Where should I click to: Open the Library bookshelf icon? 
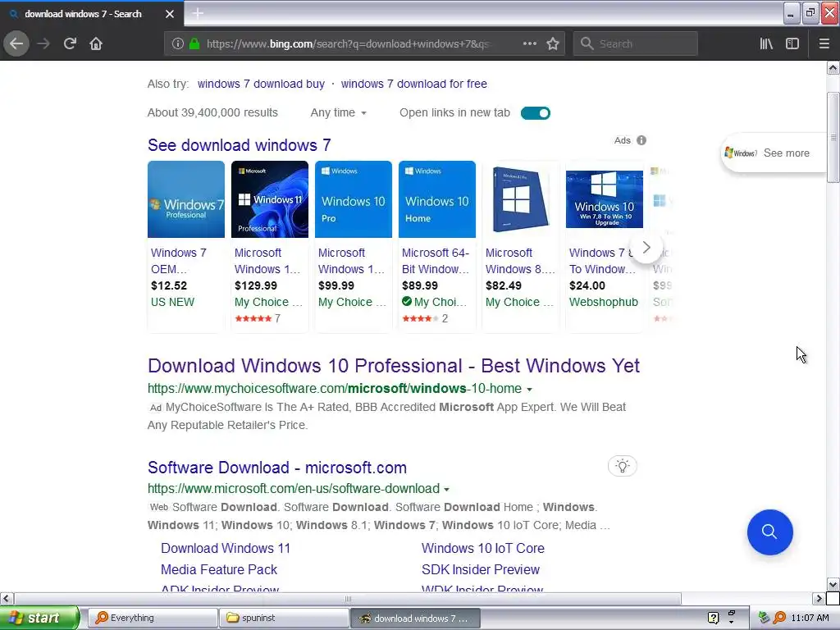click(766, 43)
